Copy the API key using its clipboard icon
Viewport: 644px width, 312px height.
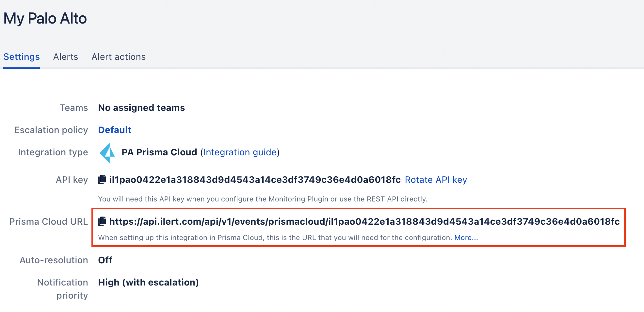click(102, 180)
